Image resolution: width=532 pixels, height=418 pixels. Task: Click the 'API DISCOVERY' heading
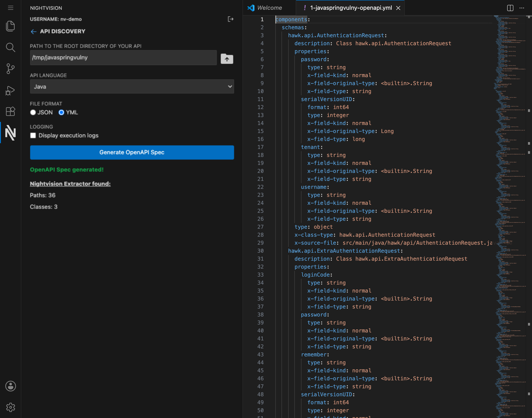(63, 31)
